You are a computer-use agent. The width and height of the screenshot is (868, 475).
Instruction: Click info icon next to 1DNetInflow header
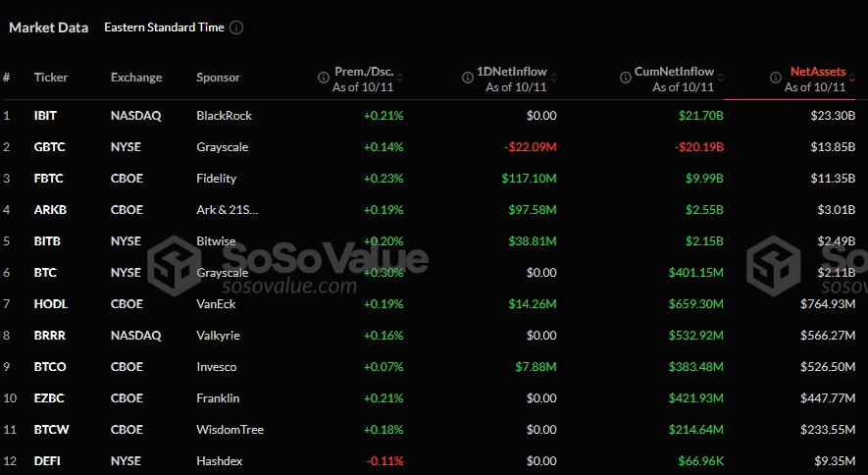(x=468, y=78)
